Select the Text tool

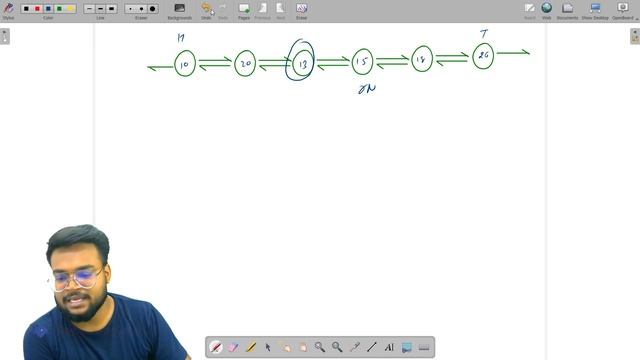click(x=389, y=347)
